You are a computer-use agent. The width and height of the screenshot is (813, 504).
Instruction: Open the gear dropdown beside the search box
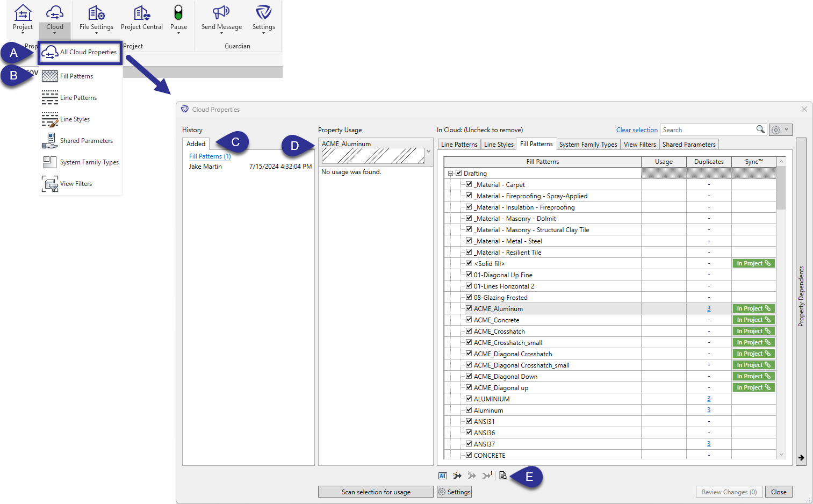780,129
